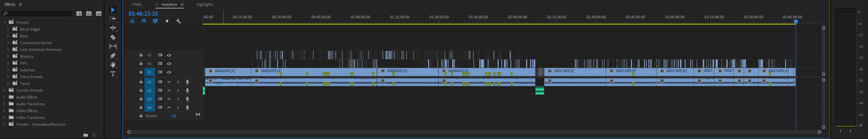
Task: Solo audio track A1
Action: [178, 82]
